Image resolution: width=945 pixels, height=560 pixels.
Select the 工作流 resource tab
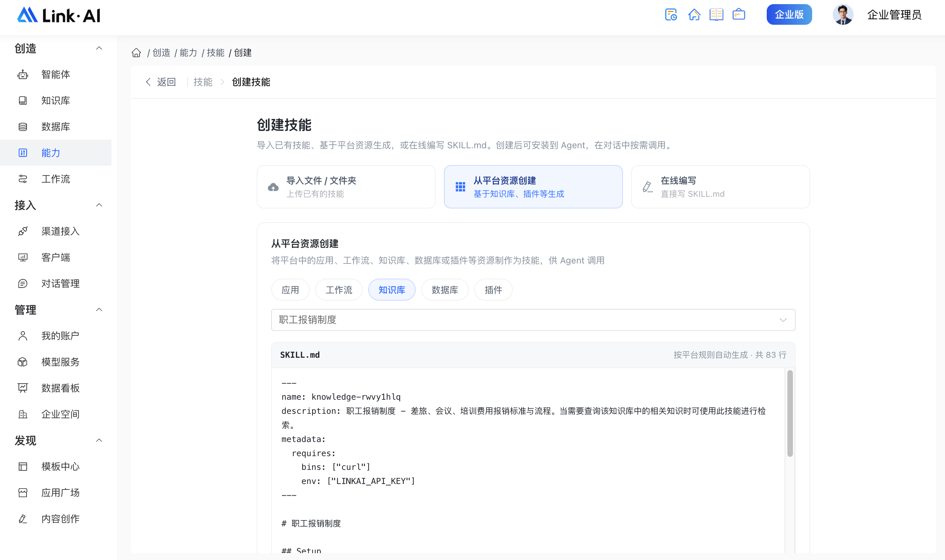339,290
